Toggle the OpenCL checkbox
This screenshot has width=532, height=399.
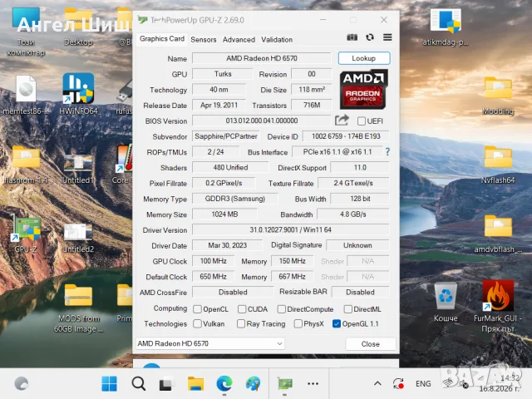[197, 309]
